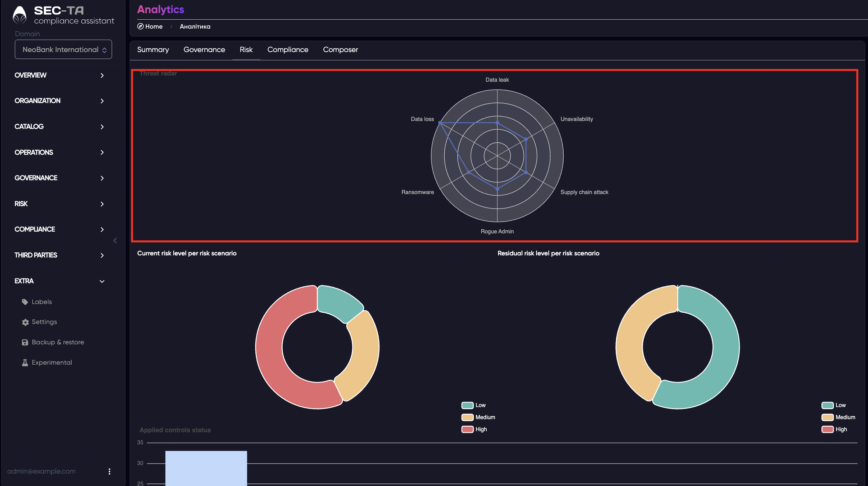
Task: Switch to the Governance tab
Action: coord(204,50)
